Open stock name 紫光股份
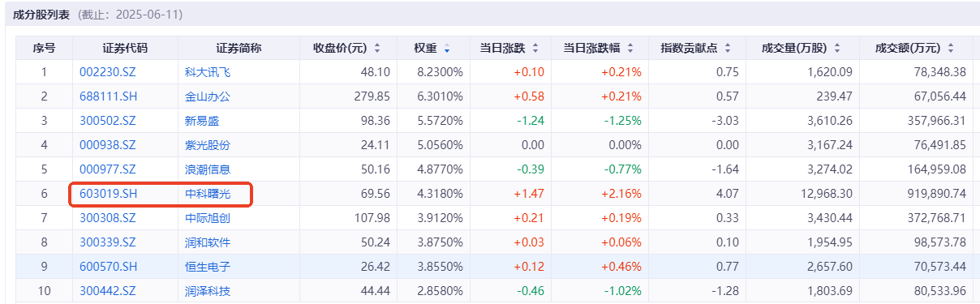980x304 pixels. click(x=208, y=145)
